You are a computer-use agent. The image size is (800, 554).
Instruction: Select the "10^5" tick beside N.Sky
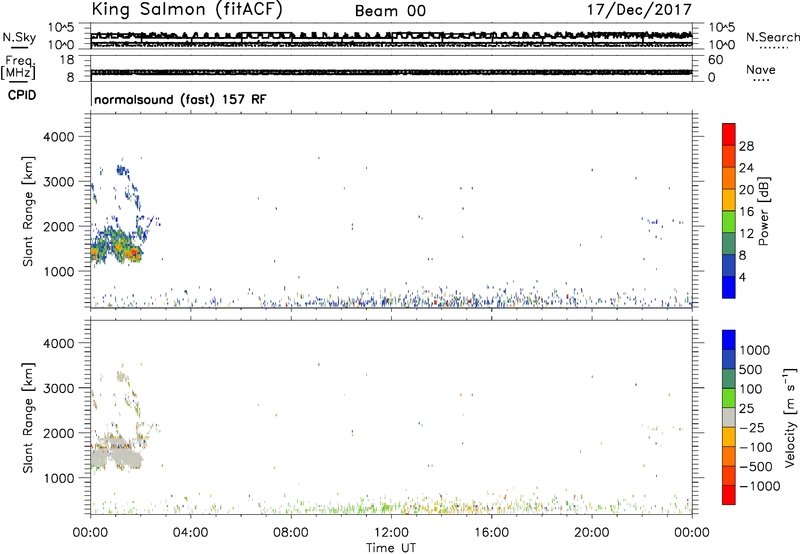(61, 27)
